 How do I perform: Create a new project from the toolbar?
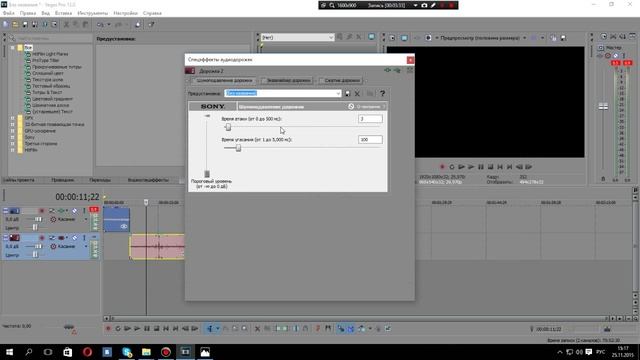point(6,24)
